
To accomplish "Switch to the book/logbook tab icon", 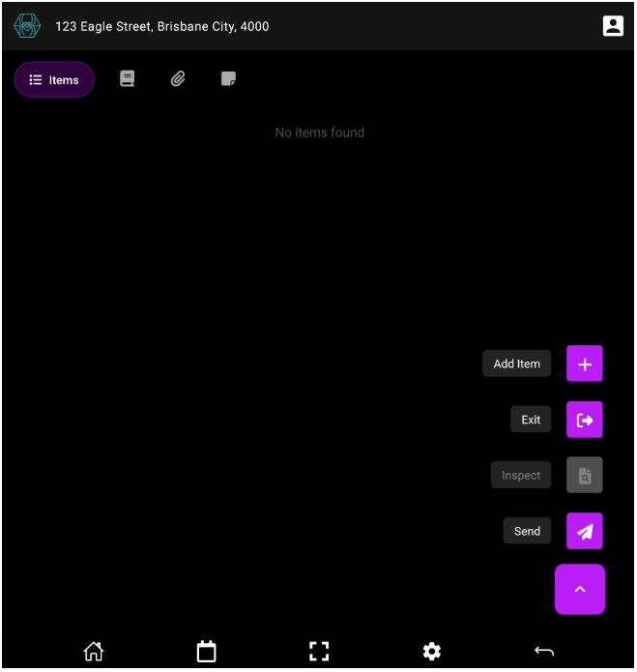I will pyautogui.click(x=128, y=79).
